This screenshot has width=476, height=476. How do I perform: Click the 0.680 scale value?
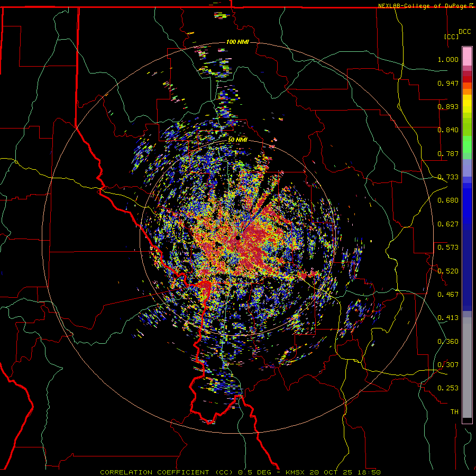pos(448,200)
